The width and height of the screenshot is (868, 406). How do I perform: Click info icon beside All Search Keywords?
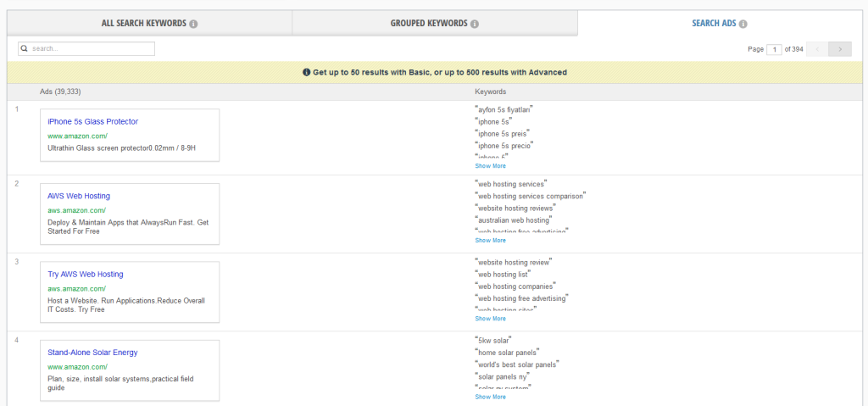click(x=193, y=24)
